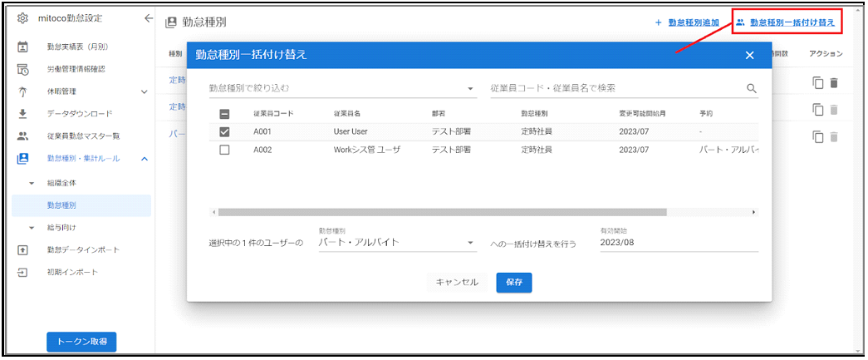868x360 pixels.
Task: Click the データダウンロード download icon
Action: [x=23, y=113]
